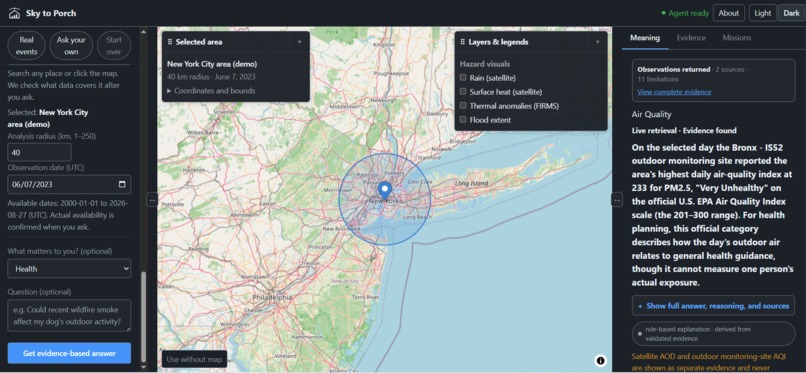This screenshot has width=806, height=373.
Task: Expand full answer, reasoning, and sources
Action: click(713, 306)
